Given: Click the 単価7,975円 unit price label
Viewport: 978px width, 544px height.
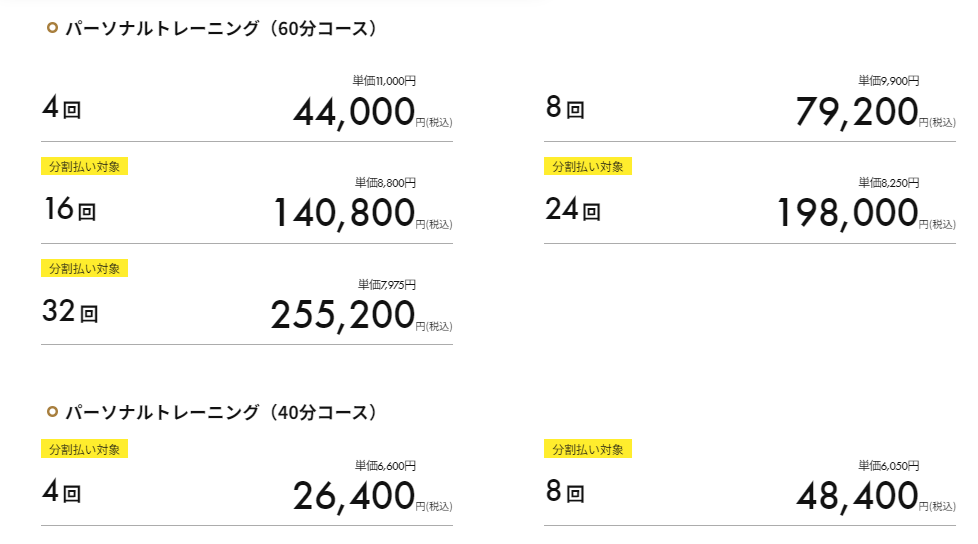Looking at the screenshot, I should click(386, 285).
